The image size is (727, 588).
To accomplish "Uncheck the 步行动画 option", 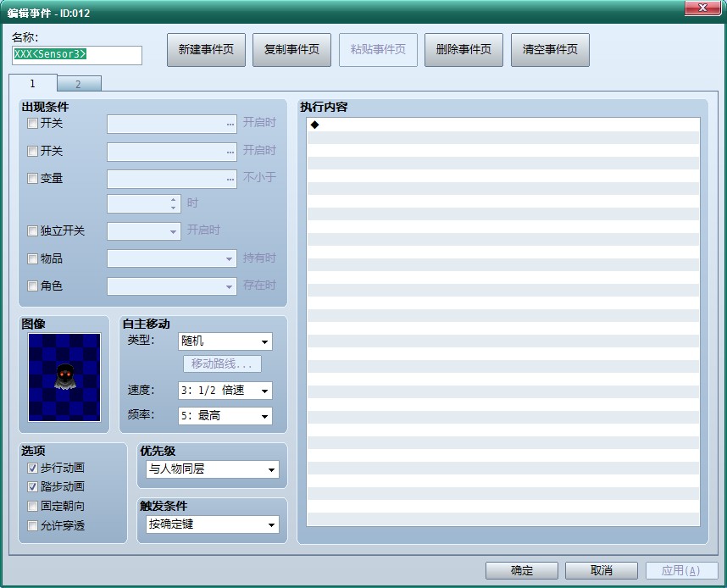I will (x=32, y=469).
